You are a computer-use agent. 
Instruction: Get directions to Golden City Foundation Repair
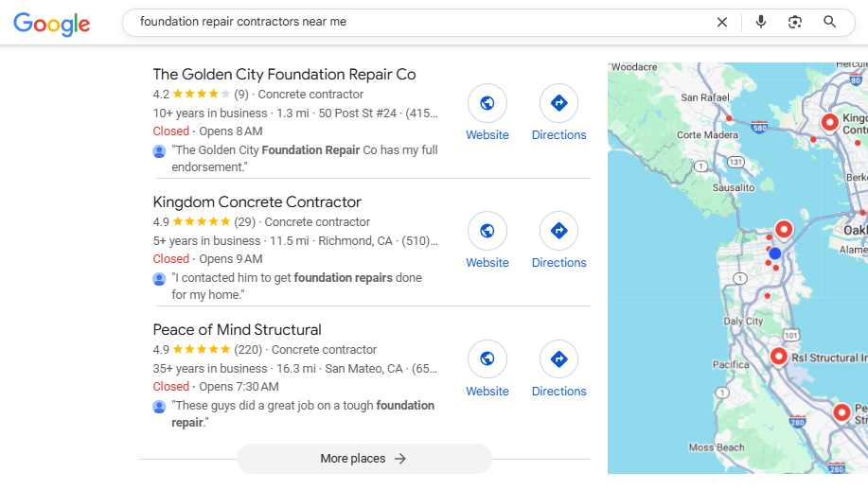click(x=558, y=103)
